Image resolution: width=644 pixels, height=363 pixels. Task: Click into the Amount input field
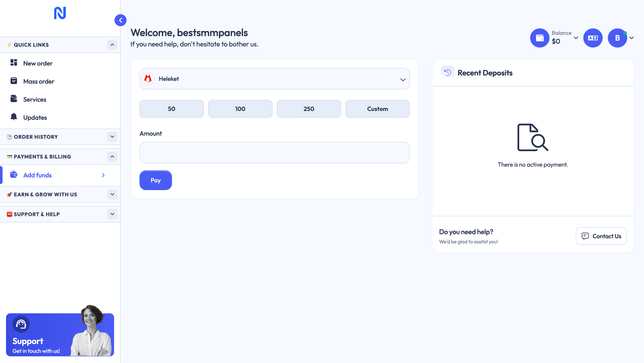click(274, 153)
